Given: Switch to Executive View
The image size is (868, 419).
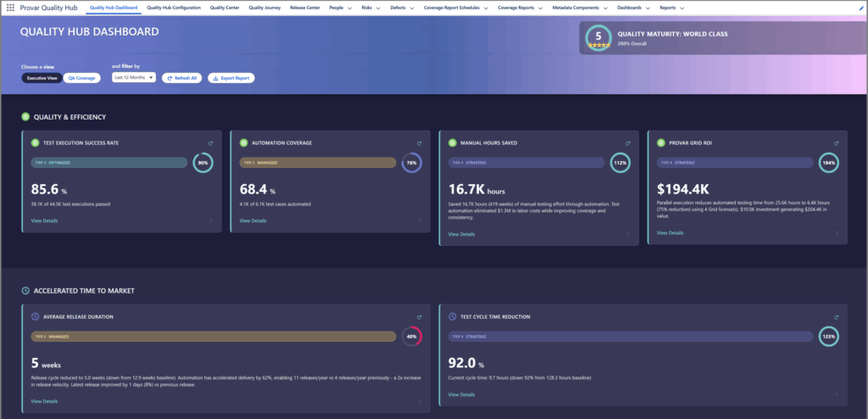Looking at the screenshot, I should coord(41,78).
